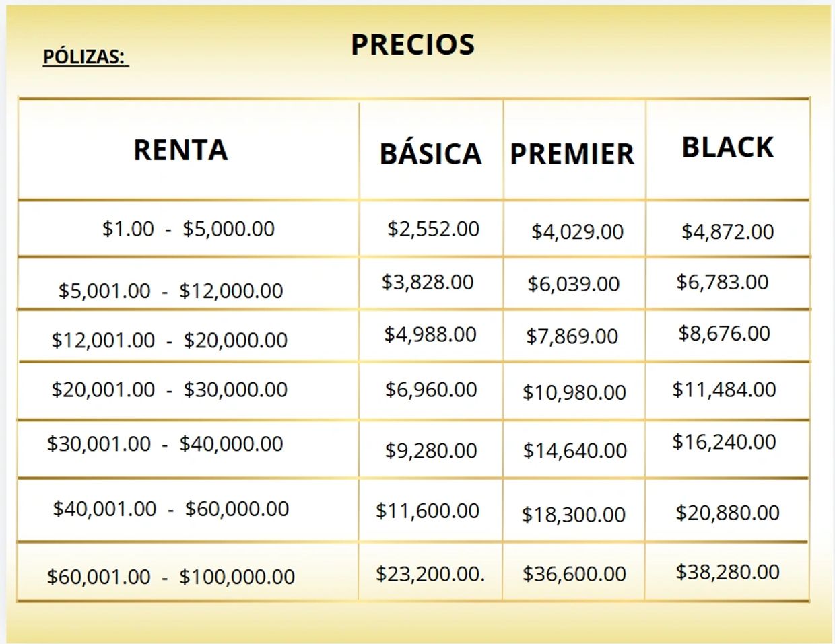Screen dimensions: 835x644
Task: Click the $4,029.00 Premier price
Action: pos(577,232)
